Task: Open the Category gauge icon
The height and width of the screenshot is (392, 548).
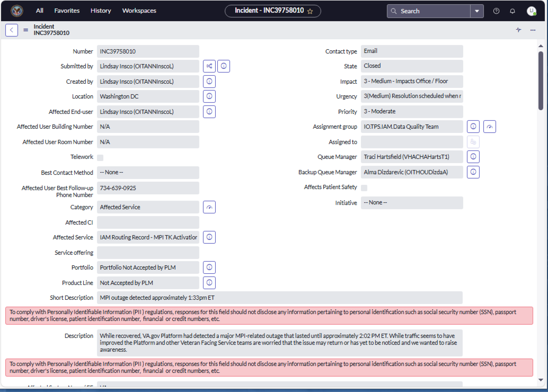Action: tap(209, 207)
